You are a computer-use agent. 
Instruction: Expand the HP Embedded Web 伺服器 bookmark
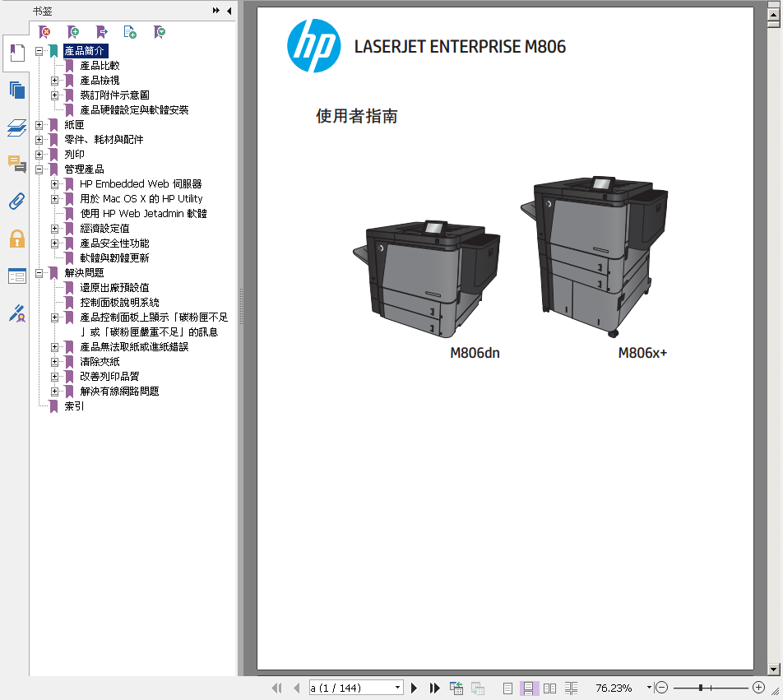coord(55,184)
